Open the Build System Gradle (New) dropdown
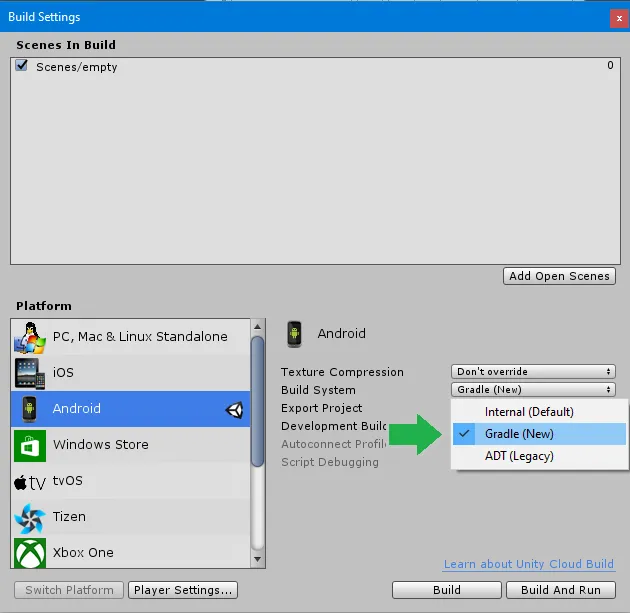This screenshot has width=630, height=613. [x=533, y=389]
